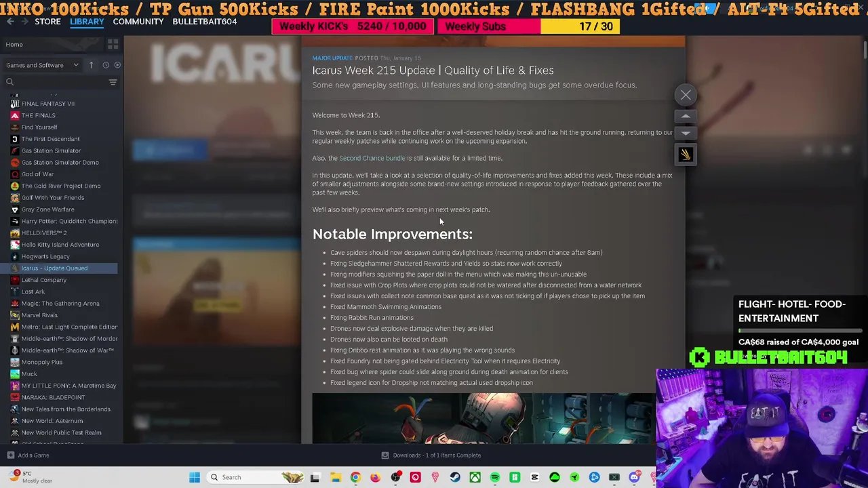Close the Icarus update news overlay
Image resolution: width=868 pixels, height=488 pixels.
[x=686, y=95]
